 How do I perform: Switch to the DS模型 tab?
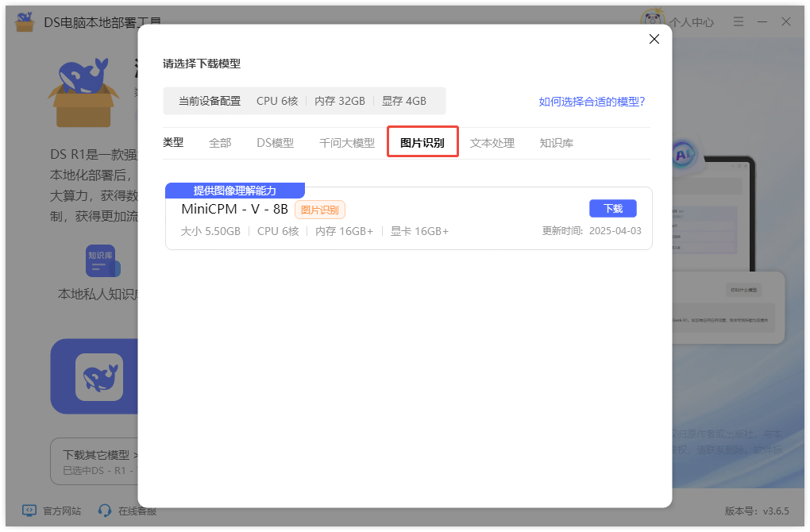point(276,143)
